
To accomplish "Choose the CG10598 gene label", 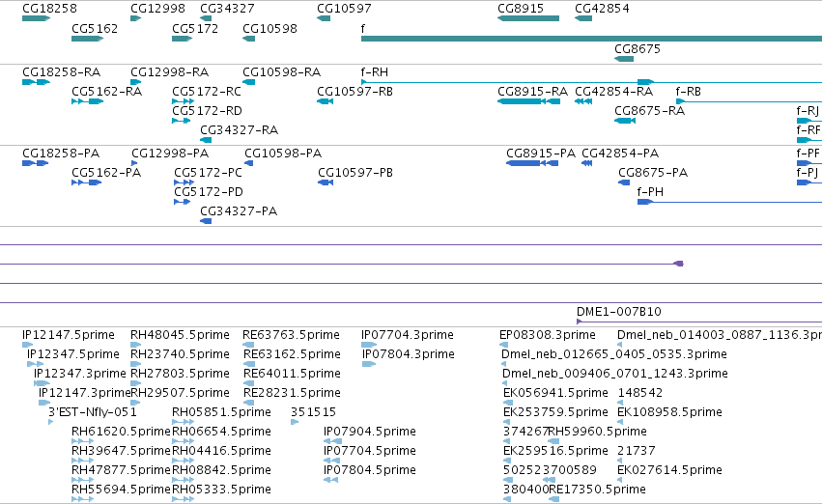I will [270, 28].
